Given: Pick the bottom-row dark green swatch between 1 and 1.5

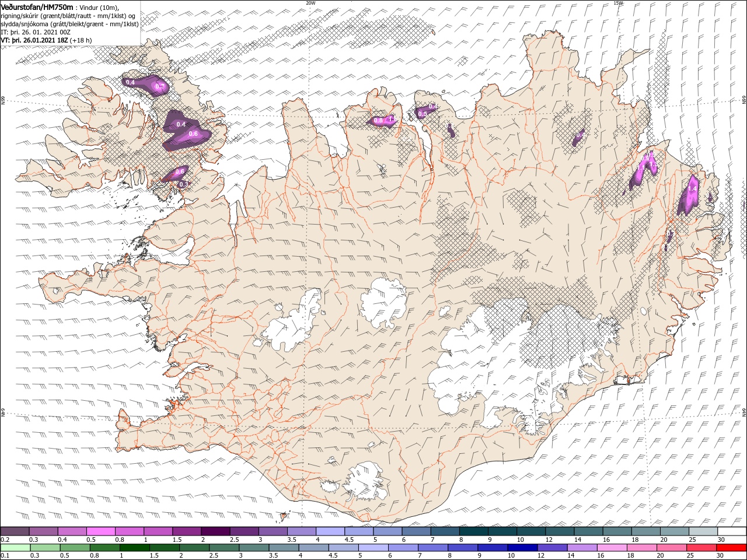Looking at the screenshot, I should tap(134, 548).
